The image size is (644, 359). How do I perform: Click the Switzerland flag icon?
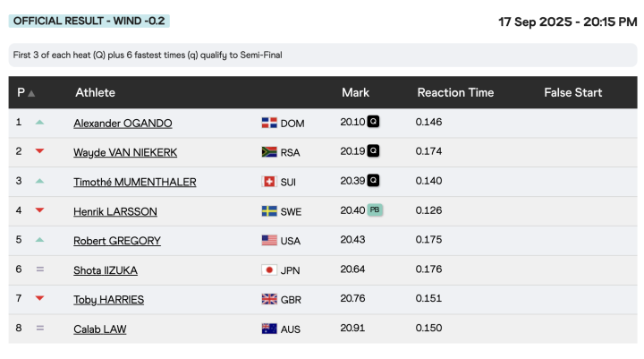268,182
